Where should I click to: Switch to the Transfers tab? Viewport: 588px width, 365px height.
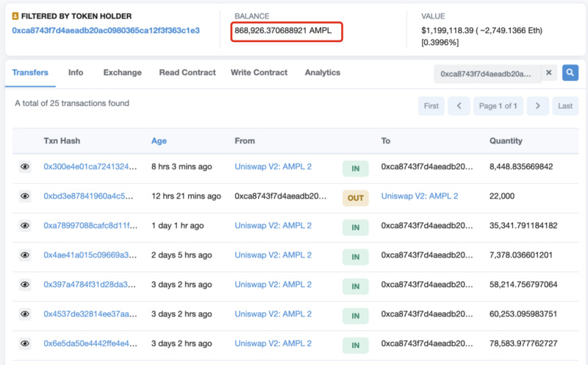30,72
